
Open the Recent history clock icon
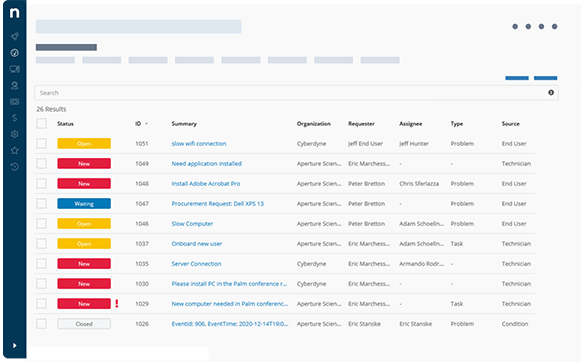(x=15, y=166)
